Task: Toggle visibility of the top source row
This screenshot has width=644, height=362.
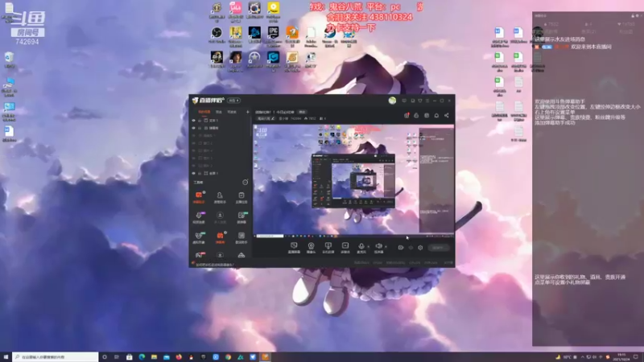Action: click(193, 120)
